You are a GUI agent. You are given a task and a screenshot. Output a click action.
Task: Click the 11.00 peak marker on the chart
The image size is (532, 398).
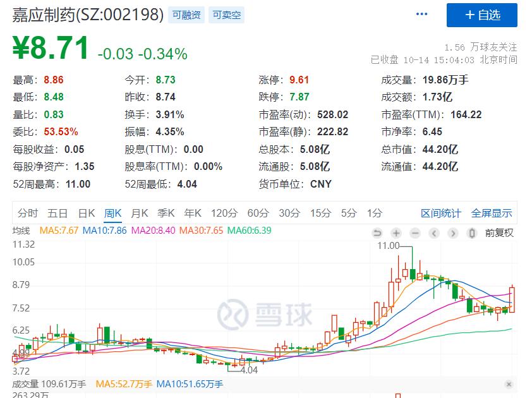pos(389,246)
